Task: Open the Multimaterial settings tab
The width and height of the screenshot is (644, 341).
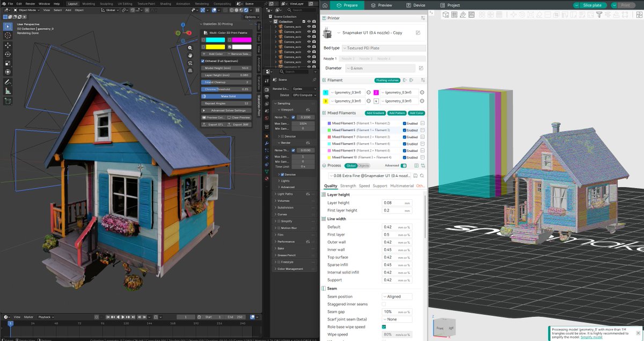Action: (402, 186)
